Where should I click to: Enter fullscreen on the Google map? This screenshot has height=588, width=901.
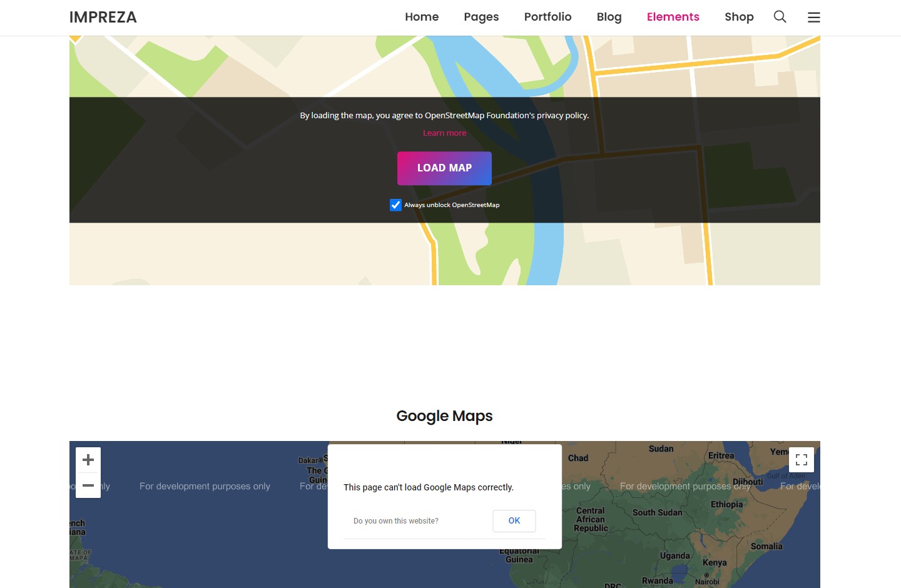pyautogui.click(x=802, y=459)
